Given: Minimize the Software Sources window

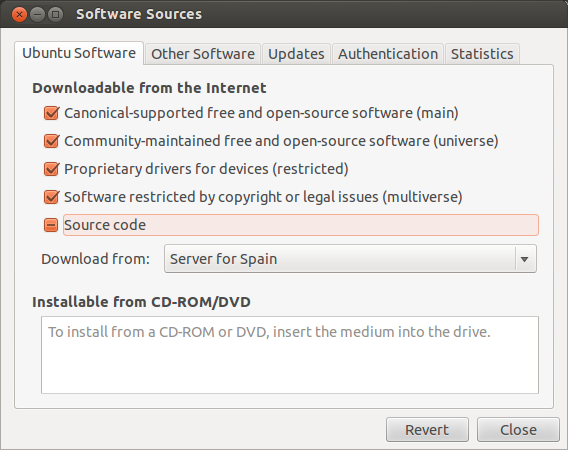Looking at the screenshot, I should pyautogui.click(x=37, y=14).
